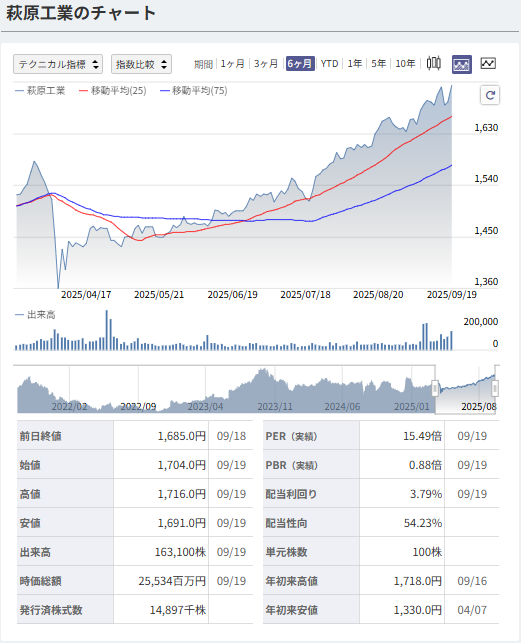Select the 6ヶ月 period tab
521x643 pixels.
300,64
